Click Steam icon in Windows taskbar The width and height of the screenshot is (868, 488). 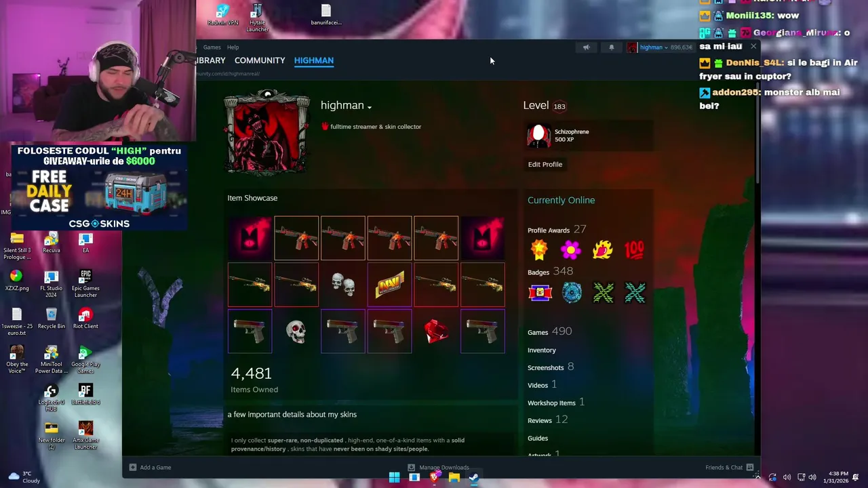pyautogui.click(x=473, y=477)
